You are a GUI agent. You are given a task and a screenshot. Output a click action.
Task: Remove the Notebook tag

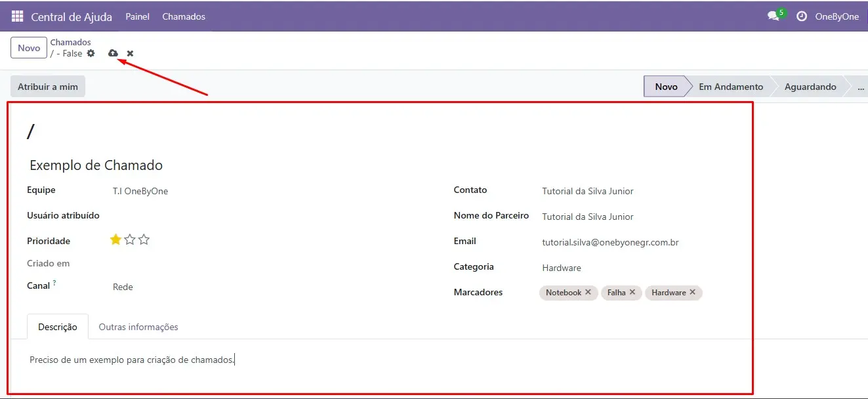coord(588,292)
